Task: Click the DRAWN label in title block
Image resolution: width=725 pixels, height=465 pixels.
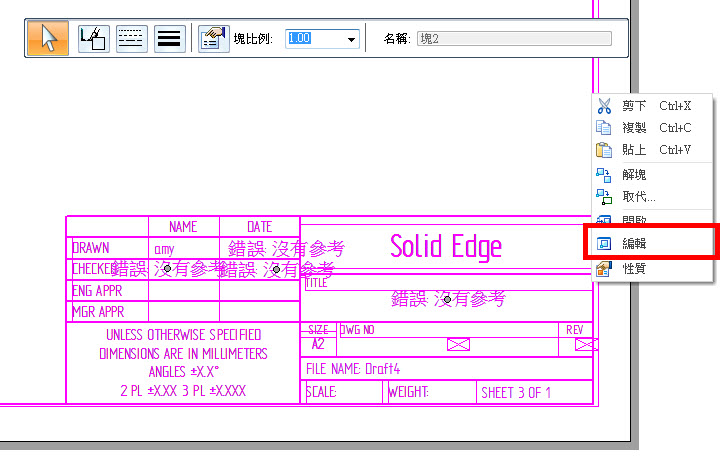Action: pos(91,248)
